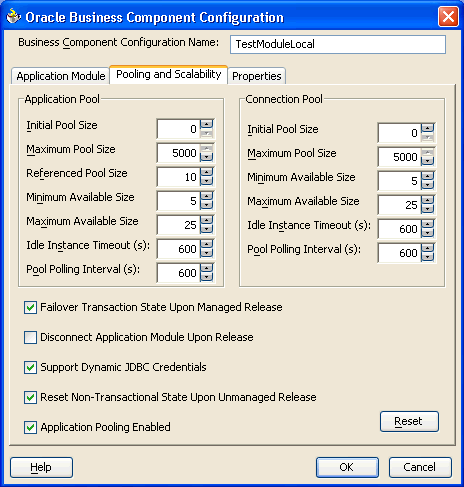Viewport: 464px width, 487px height.
Task: Increase Connection Pool Maximum Available Size
Action: tap(428, 200)
